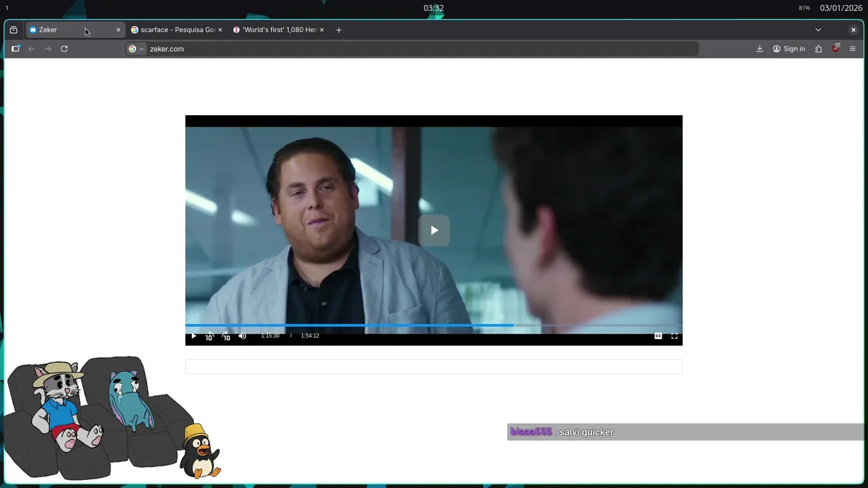
Task: Click the 1:54:12 total duration text
Action: (310, 335)
